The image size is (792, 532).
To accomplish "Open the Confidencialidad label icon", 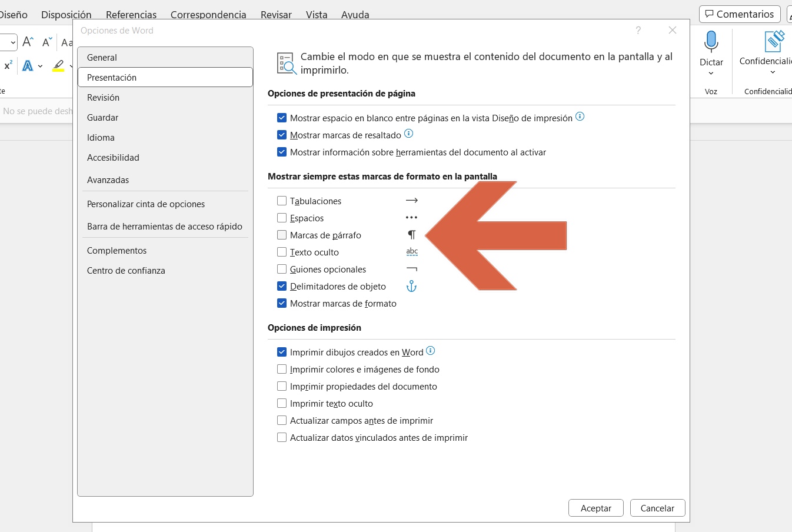I will click(x=774, y=41).
